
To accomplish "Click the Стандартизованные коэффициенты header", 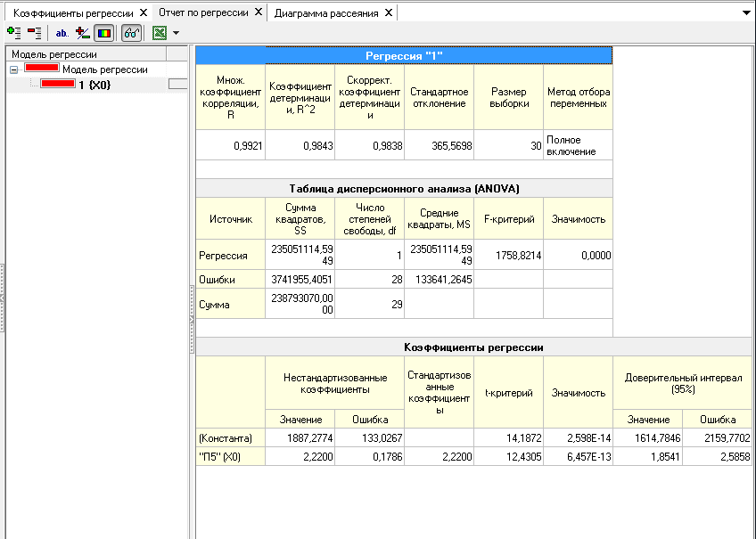I will coord(439,392).
